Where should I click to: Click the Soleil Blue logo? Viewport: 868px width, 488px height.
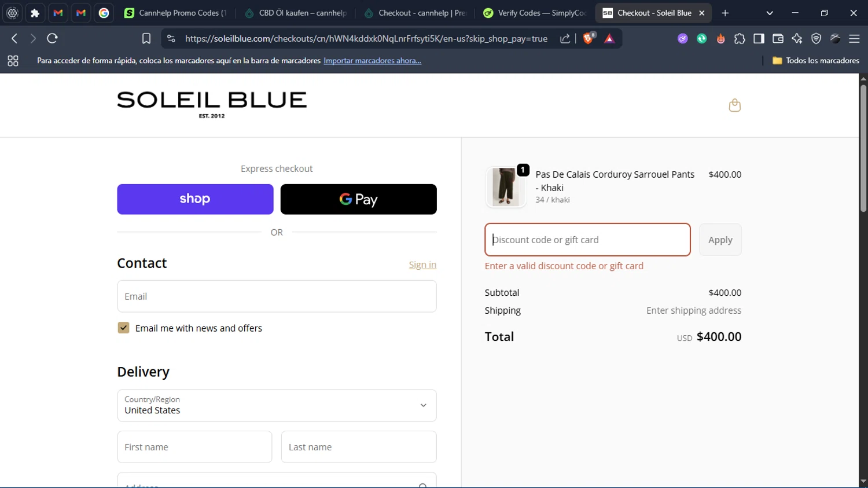coord(212,105)
